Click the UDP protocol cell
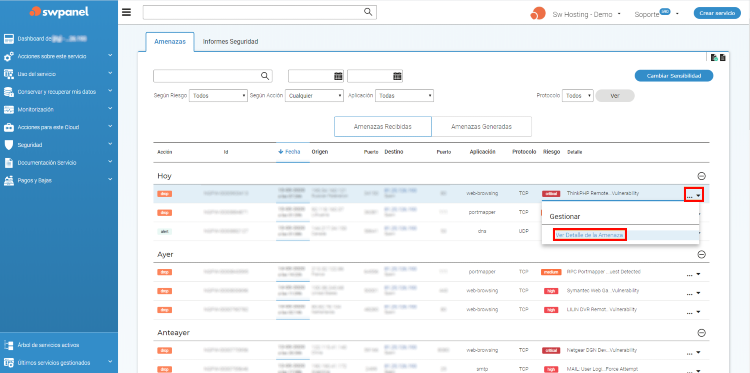 [524, 231]
